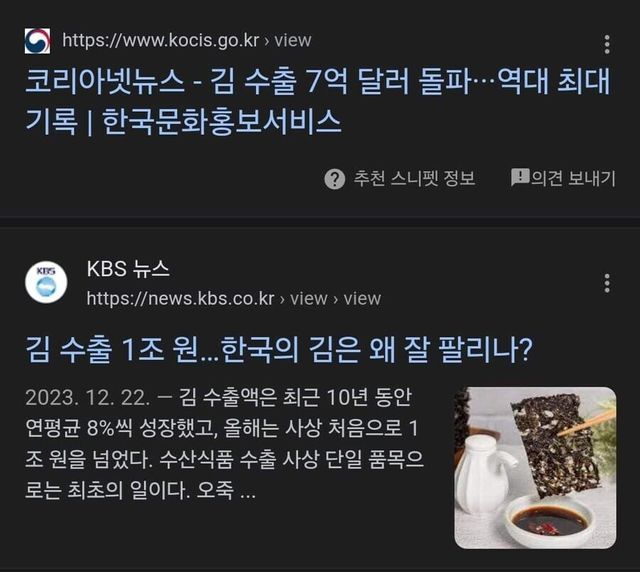Click the KBS 뉴스 source name

click(x=128, y=269)
